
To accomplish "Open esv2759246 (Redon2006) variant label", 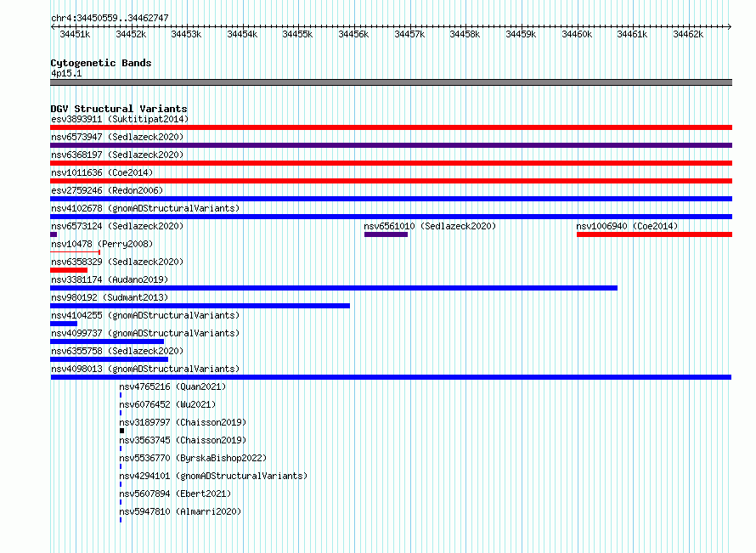I will [x=107, y=190].
